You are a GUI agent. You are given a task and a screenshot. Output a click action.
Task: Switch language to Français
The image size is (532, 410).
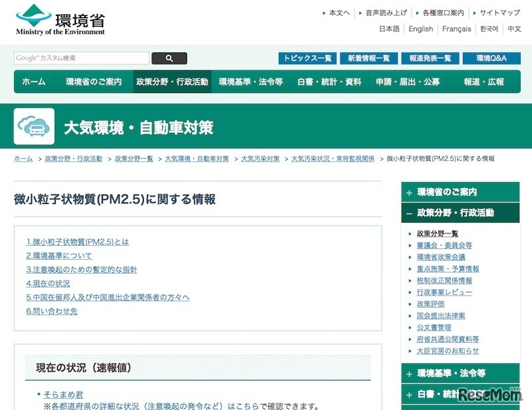click(457, 29)
